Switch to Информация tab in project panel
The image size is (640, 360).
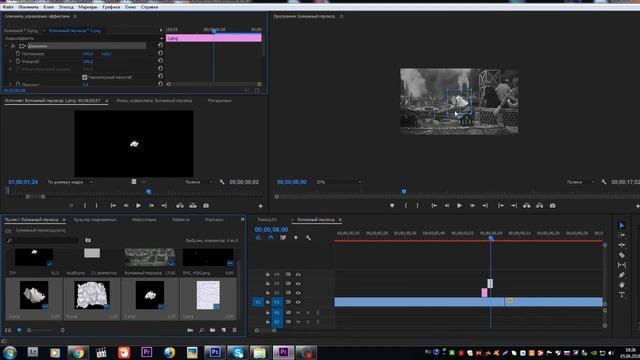[x=144, y=220]
